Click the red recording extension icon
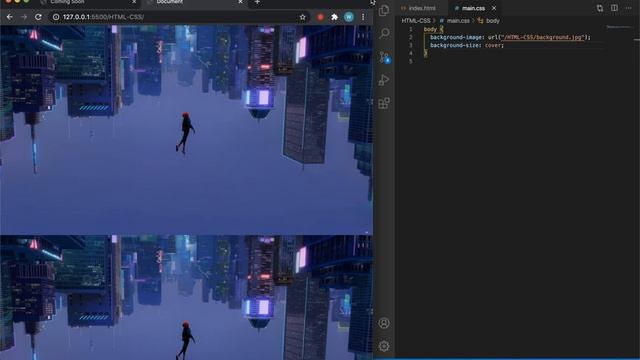640x360 pixels. [320, 17]
